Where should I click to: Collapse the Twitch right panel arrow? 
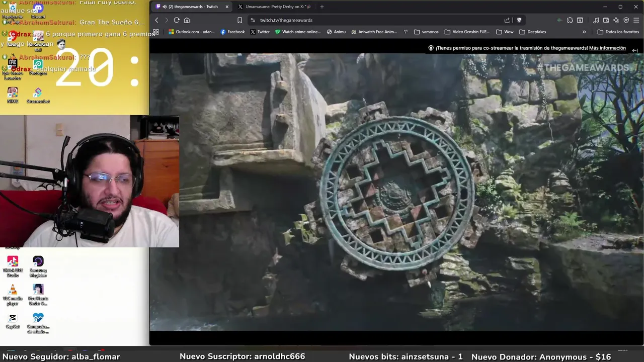pyautogui.click(x=635, y=50)
